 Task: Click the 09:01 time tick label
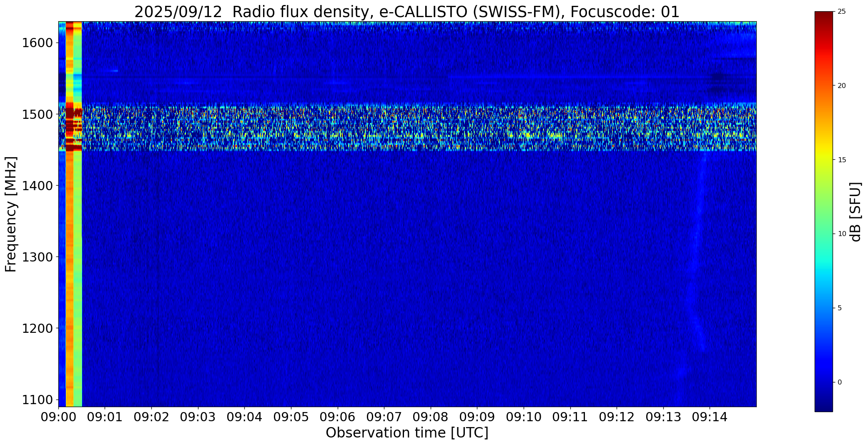point(105,417)
